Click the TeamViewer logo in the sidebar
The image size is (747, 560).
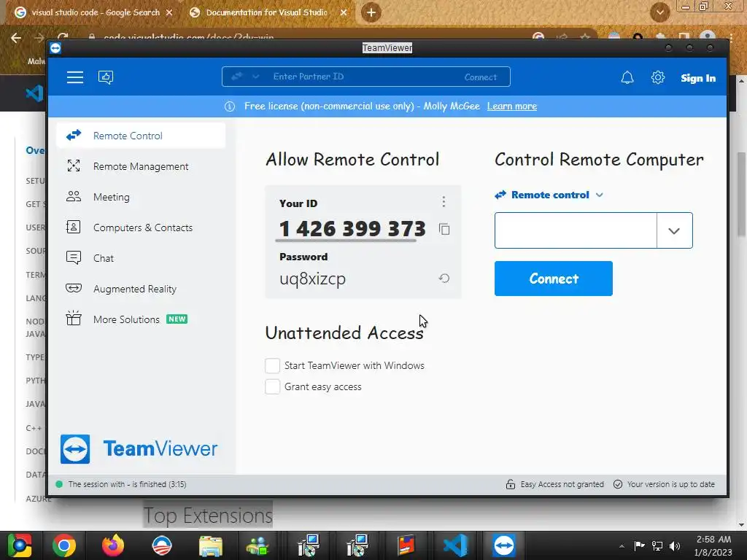pyautogui.click(x=139, y=448)
